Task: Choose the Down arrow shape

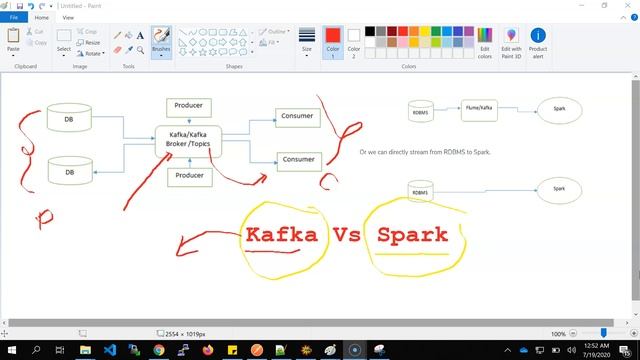Action: (183, 52)
